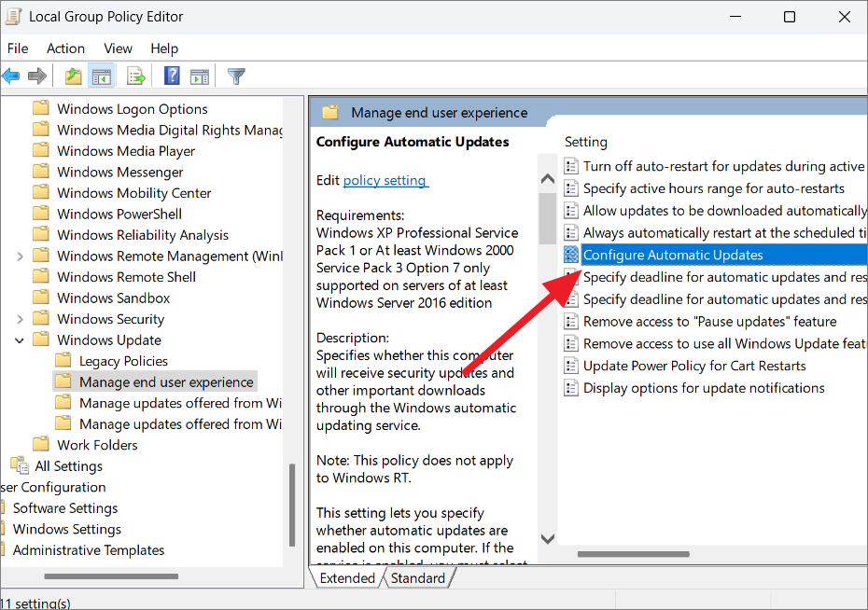The height and width of the screenshot is (610, 868).
Task: Click the Windows Reliability Analysis folder icon
Action: coord(40,234)
